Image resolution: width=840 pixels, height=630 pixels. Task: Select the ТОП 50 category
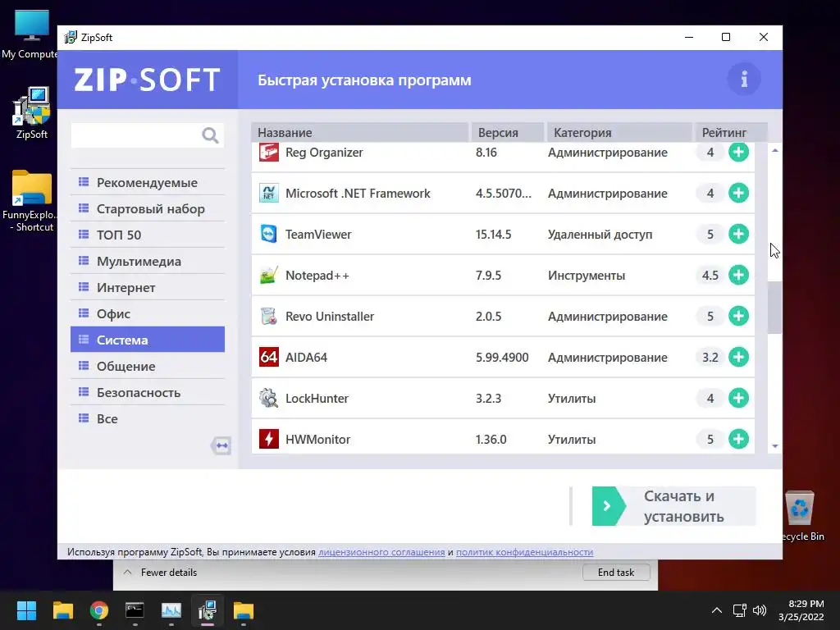[148, 235]
